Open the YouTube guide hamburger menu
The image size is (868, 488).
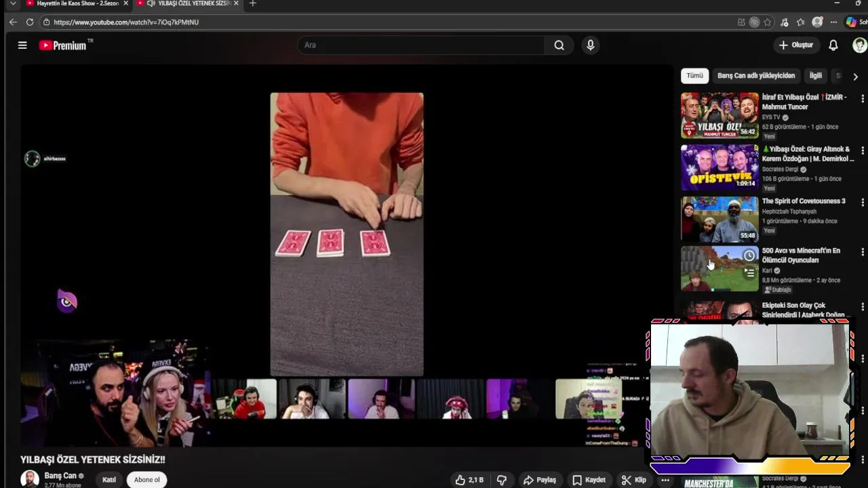coord(22,45)
